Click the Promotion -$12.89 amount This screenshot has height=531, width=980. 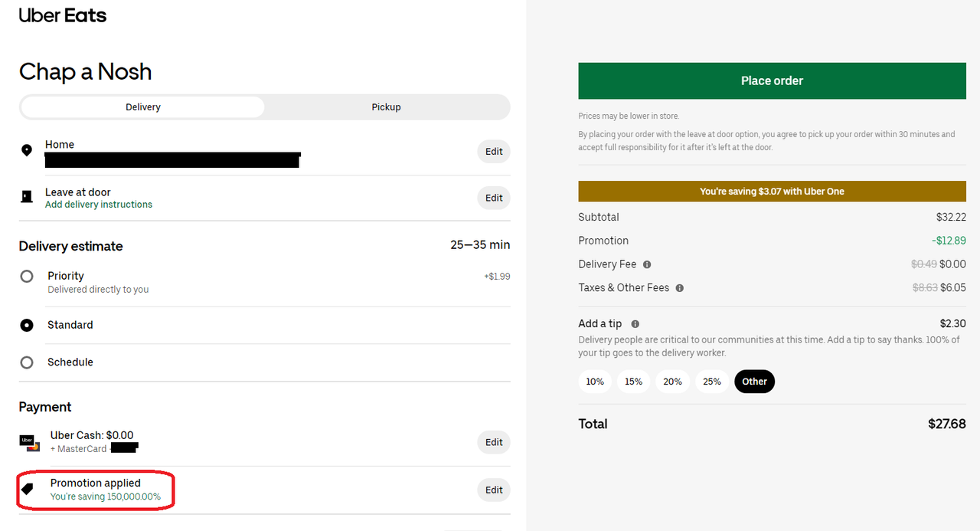[949, 241]
